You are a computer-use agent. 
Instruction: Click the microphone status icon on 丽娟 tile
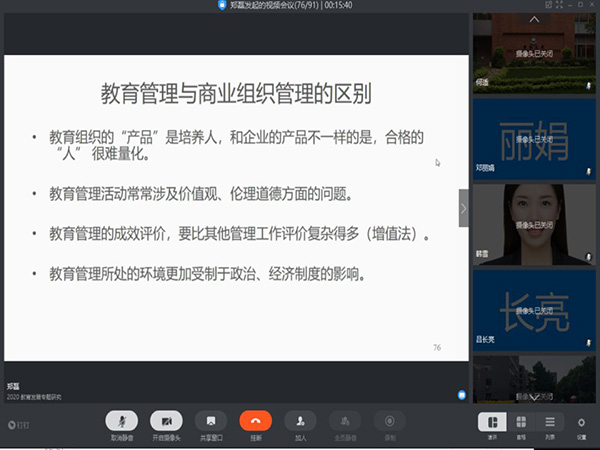coord(589,172)
